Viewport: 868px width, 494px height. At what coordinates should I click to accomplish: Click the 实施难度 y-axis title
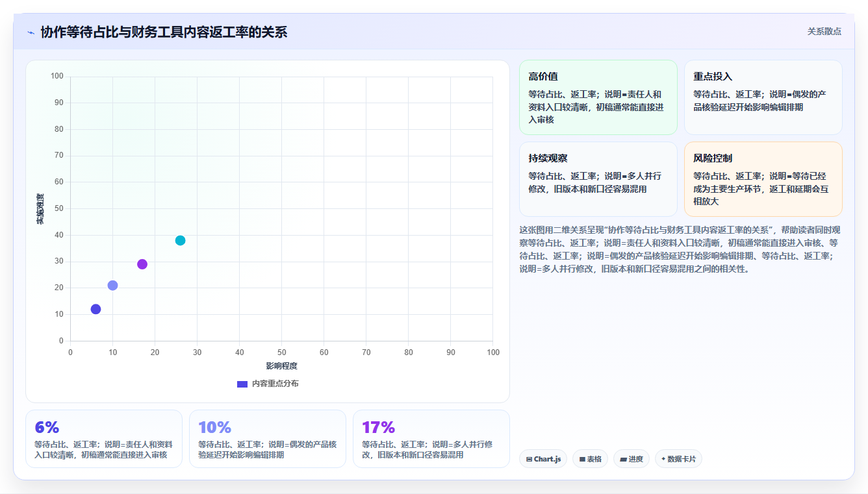[40, 209]
